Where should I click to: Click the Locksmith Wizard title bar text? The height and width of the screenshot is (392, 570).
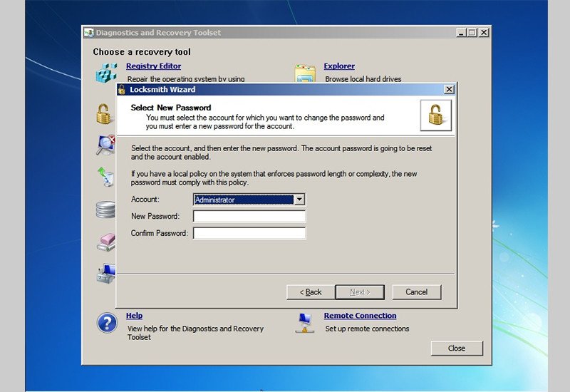click(x=162, y=90)
